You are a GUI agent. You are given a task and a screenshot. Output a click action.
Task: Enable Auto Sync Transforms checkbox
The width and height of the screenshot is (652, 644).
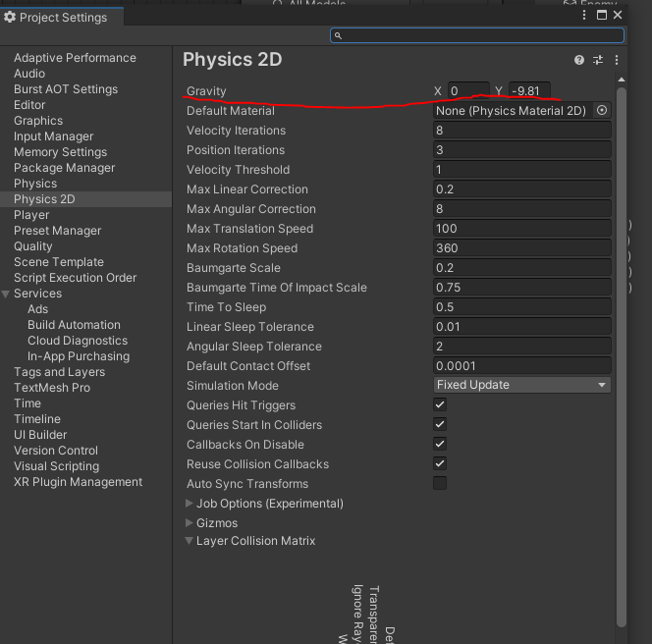(x=440, y=483)
